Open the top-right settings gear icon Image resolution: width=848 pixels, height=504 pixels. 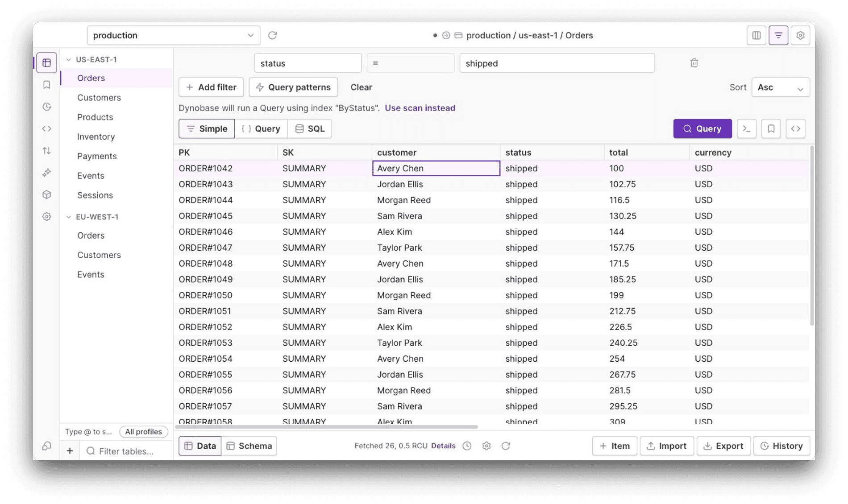800,35
